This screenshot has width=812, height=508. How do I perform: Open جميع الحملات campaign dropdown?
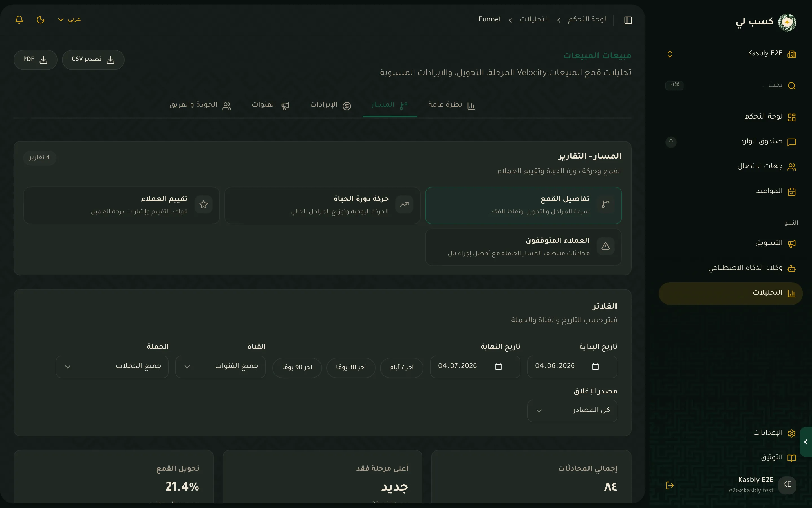(x=112, y=367)
